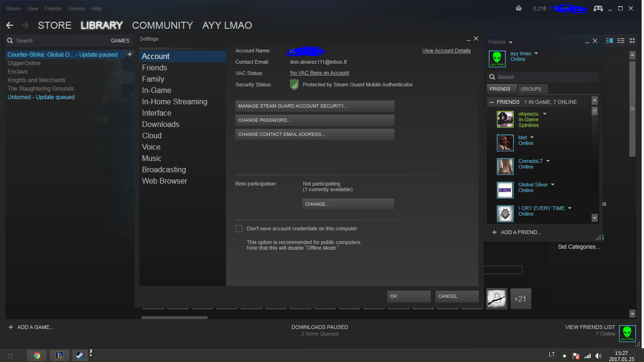This screenshot has height=362, width=644.
Task: Tick Don't save account credentials checkbox
Action: (x=239, y=228)
